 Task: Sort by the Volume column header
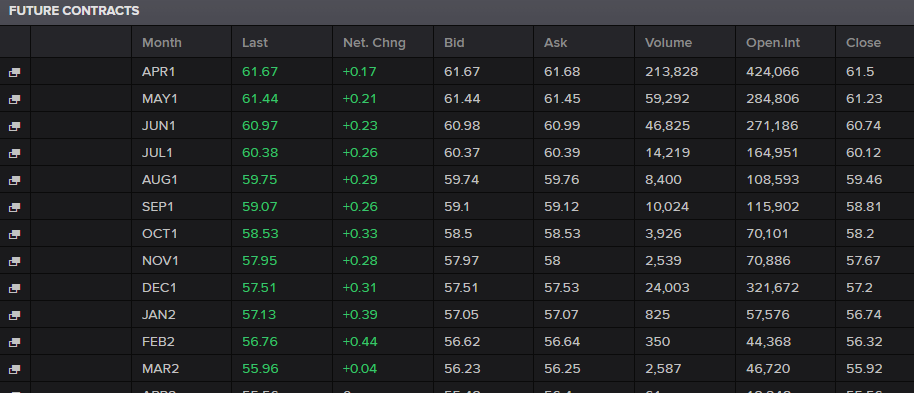[669, 43]
